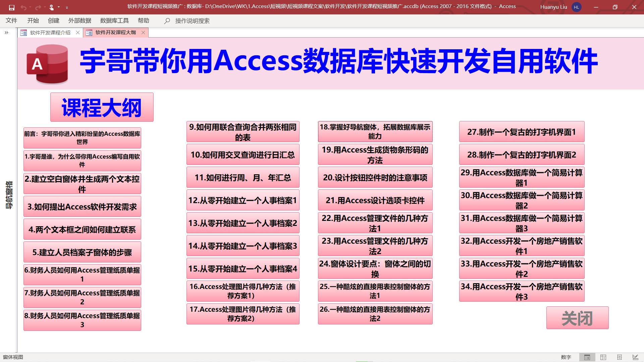
Task: Open the undo history dropdown arrow
Action: tap(30, 7)
